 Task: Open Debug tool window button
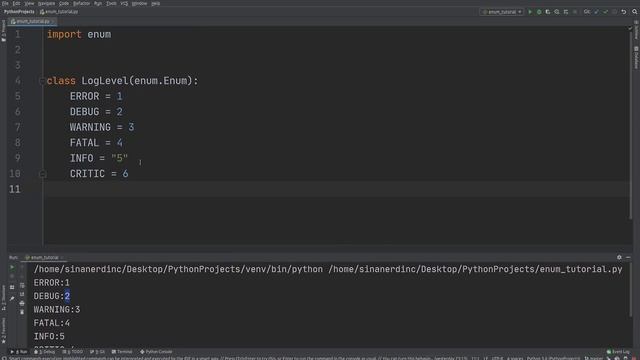pyautogui.click(x=44, y=351)
